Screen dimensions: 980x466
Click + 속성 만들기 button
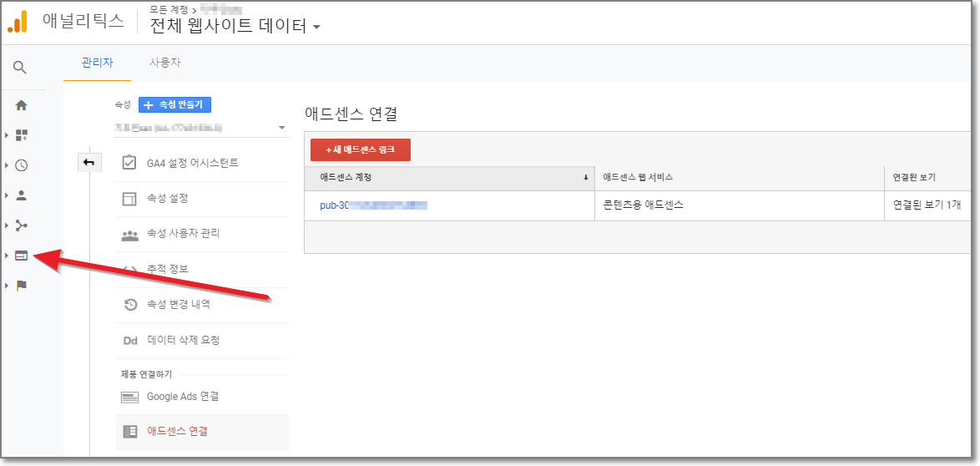pyautogui.click(x=174, y=105)
